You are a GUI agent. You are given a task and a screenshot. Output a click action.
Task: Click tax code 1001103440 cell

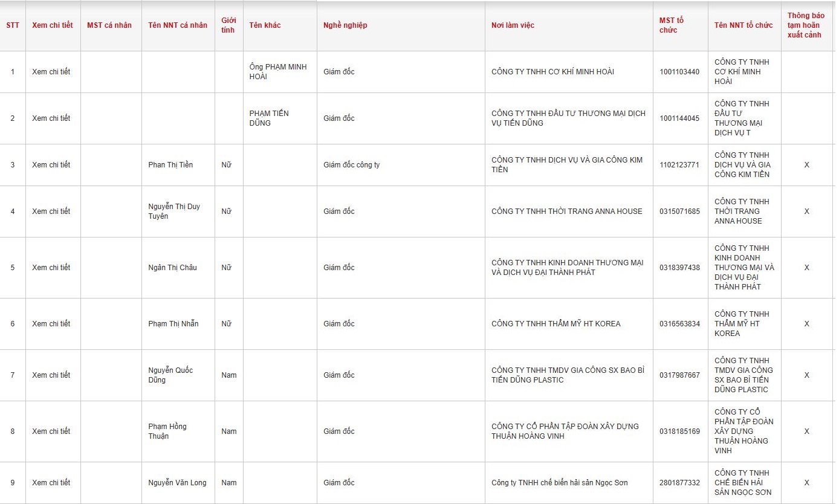679,72
